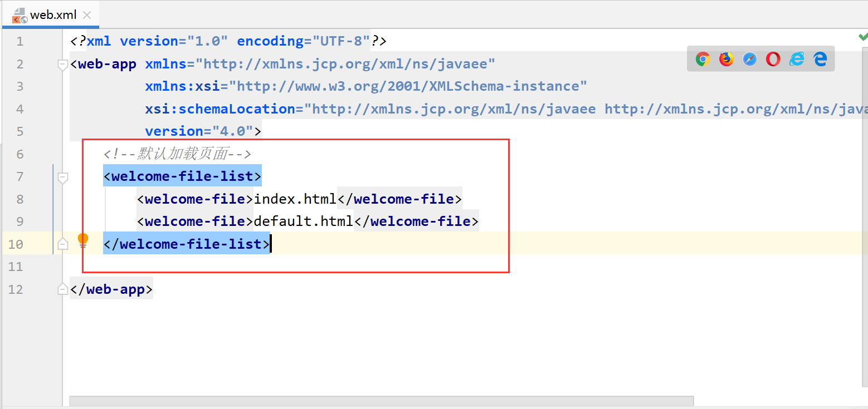Open web.xml preview in Internet Explorer
Viewport: 868px width, 409px height.
pos(797,59)
